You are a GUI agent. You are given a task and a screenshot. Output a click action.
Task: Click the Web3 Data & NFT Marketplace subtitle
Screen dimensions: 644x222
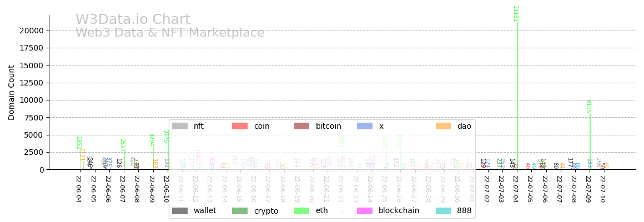point(170,33)
